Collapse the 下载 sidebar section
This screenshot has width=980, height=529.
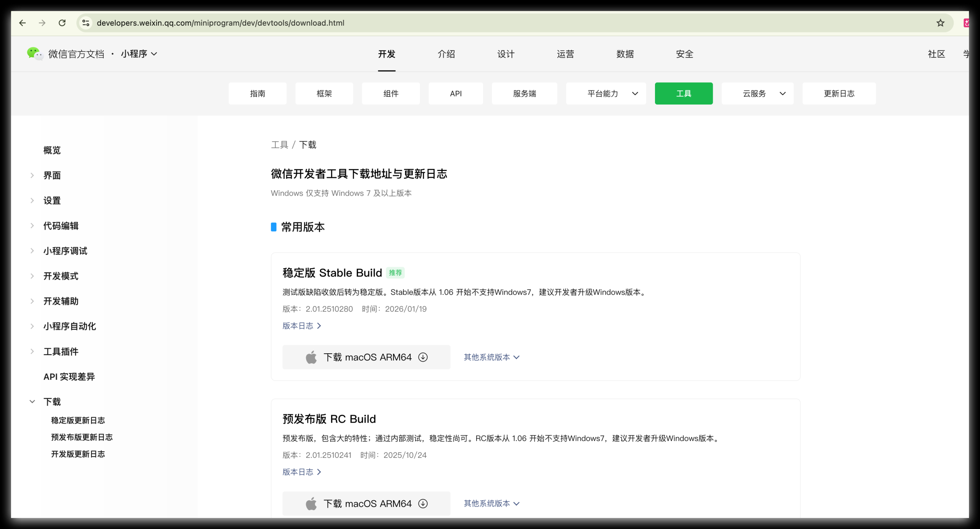33,402
